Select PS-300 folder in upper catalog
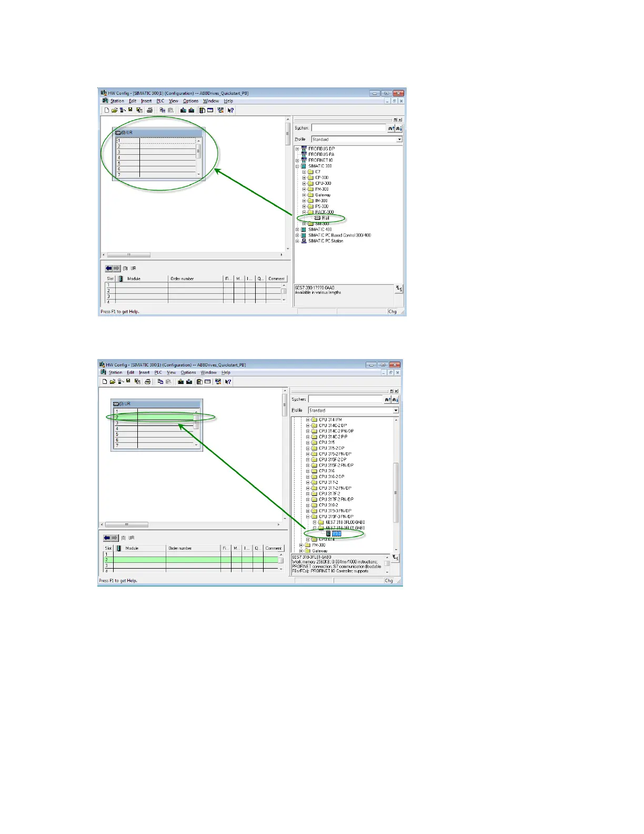Screen dimensions: 644x834 click(321, 206)
